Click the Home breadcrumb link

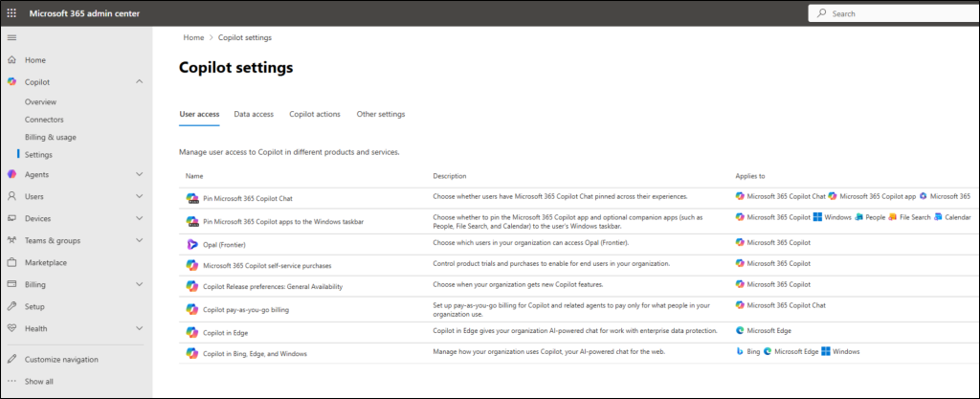(193, 37)
